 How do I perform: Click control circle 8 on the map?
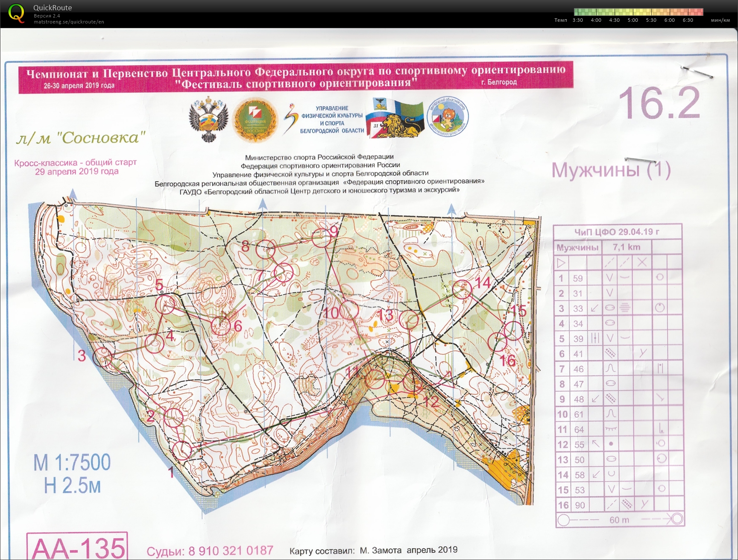click(266, 249)
